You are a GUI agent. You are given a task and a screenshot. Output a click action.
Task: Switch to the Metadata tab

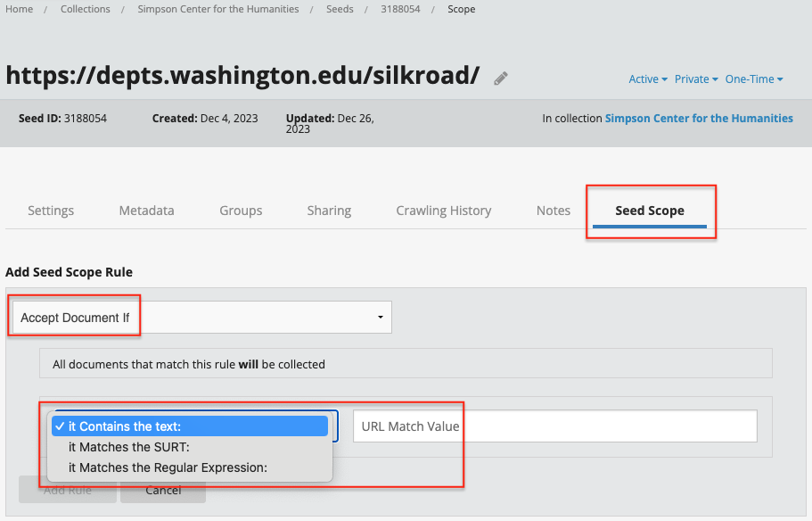[146, 211]
